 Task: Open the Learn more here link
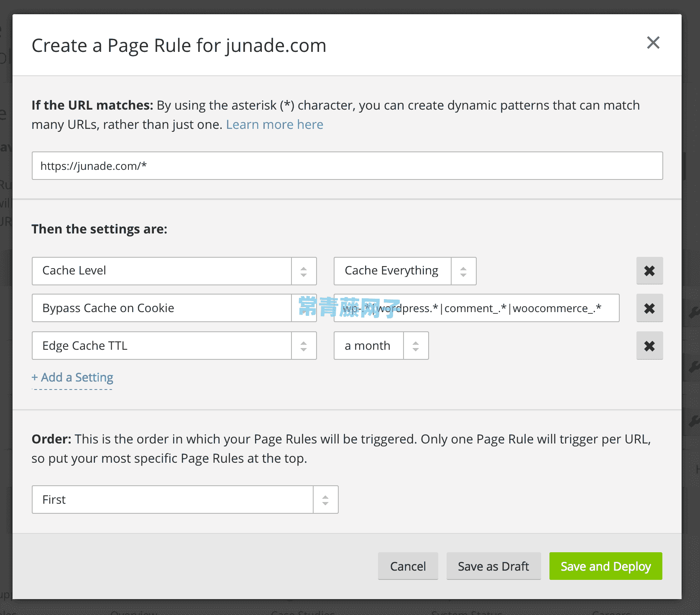click(x=274, y=125)
